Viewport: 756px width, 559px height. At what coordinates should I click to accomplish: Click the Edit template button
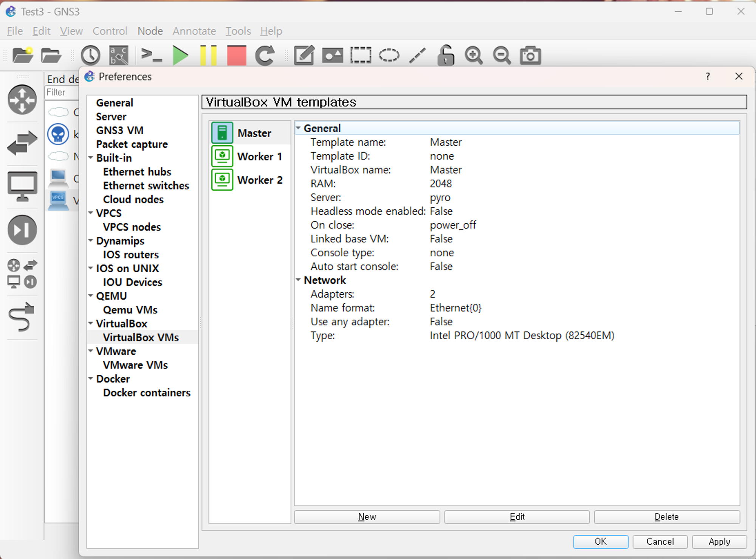coord(517,517)
